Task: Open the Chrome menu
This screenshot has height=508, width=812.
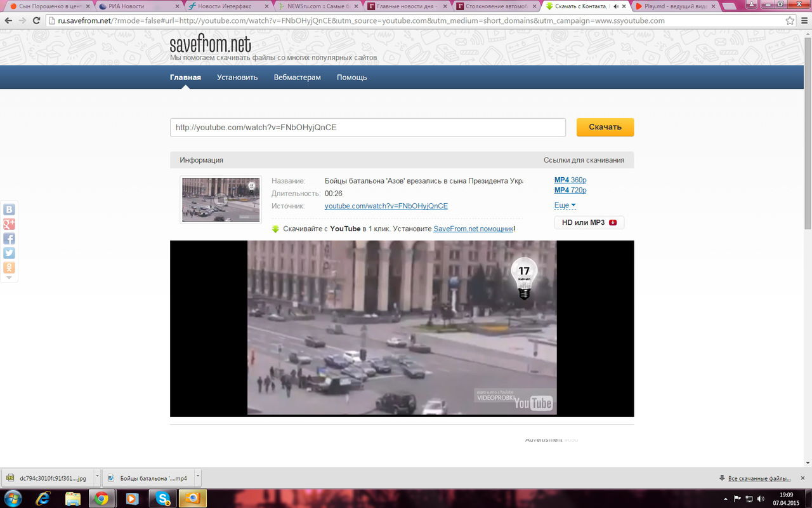Action: pos(804,20)
